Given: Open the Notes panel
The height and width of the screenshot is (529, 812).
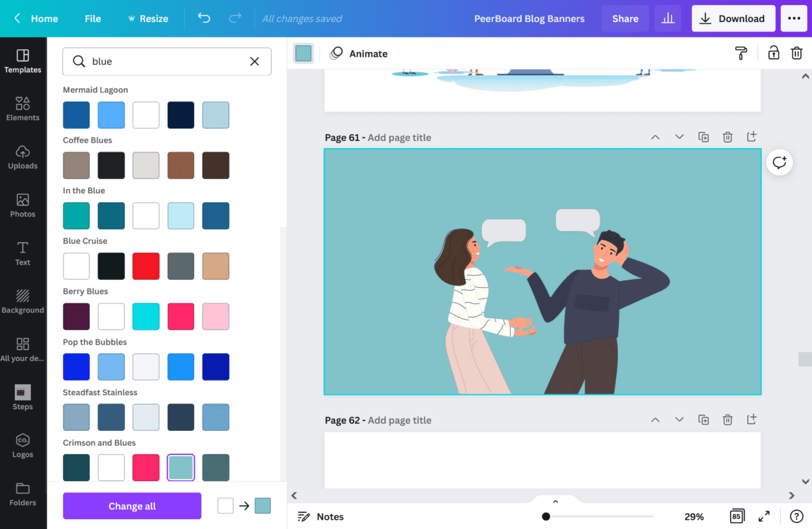Looking at the screenshot, I should (x=320, y=516).
